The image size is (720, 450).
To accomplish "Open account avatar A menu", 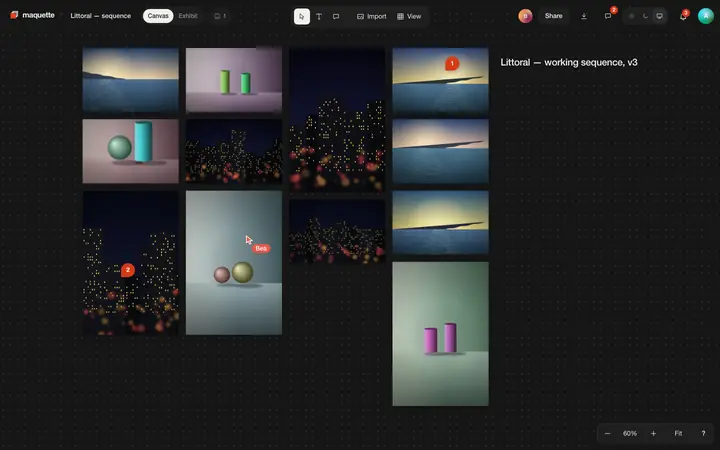I will pyautogui.click(x=705, y=16).
